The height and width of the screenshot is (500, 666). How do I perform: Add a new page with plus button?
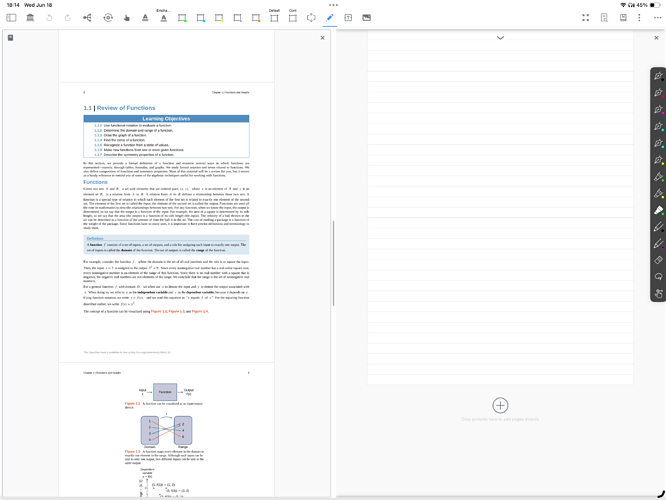tap(500, 405)
